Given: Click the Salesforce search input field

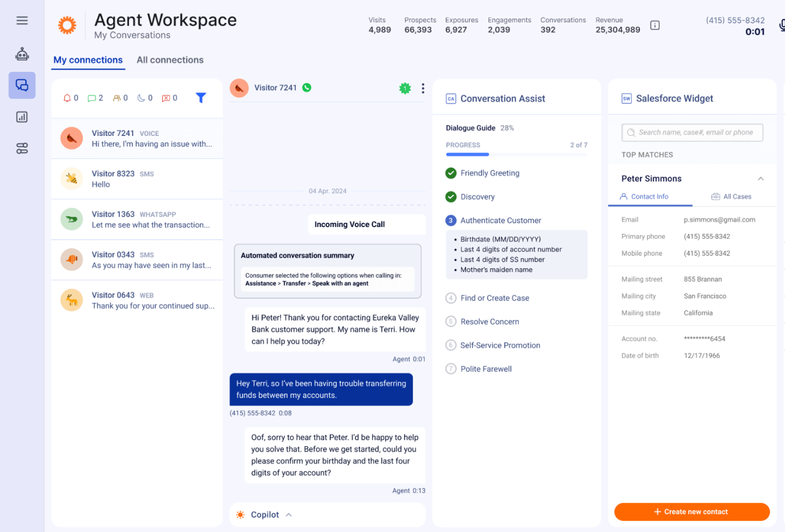Looking at the screenshot, I should pyautogui.click(x=692, y=133).
